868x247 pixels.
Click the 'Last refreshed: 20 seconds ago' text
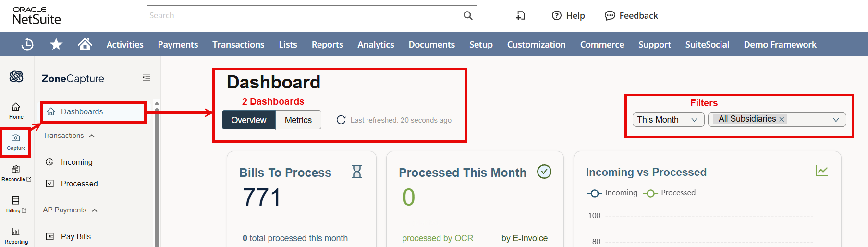pyautogui.click(x=401, y=120)
